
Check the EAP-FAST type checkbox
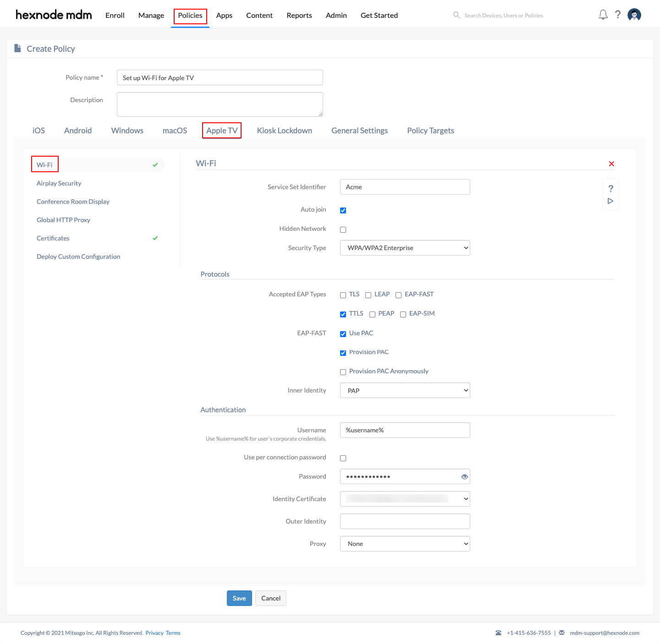tap(398, 295)
